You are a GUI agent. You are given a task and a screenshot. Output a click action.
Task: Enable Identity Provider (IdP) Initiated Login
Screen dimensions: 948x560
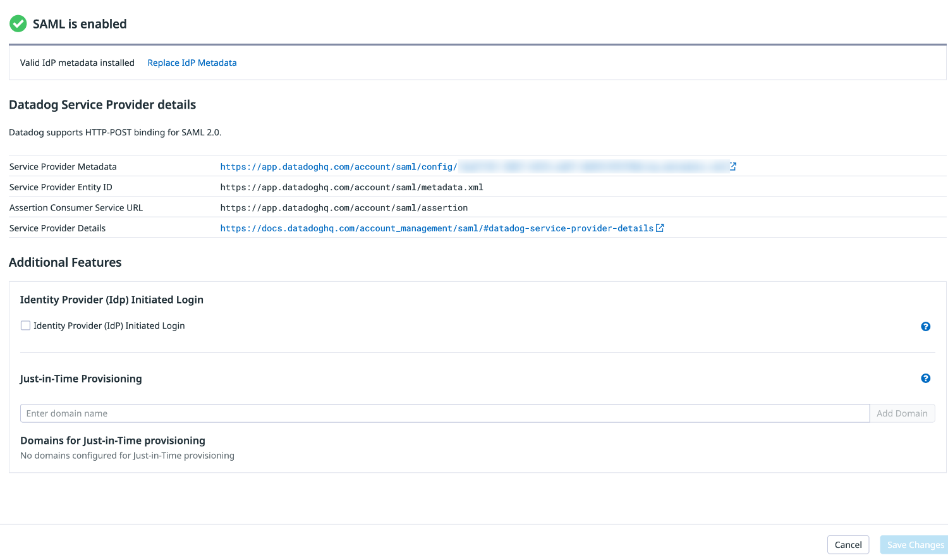point(25,325)
